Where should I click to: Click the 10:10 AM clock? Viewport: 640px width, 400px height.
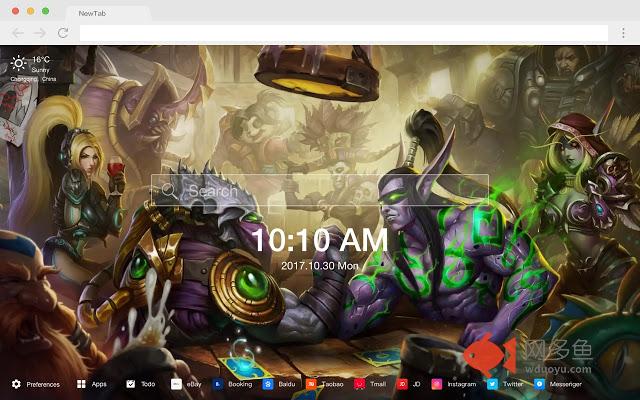(x=320, y=240)
